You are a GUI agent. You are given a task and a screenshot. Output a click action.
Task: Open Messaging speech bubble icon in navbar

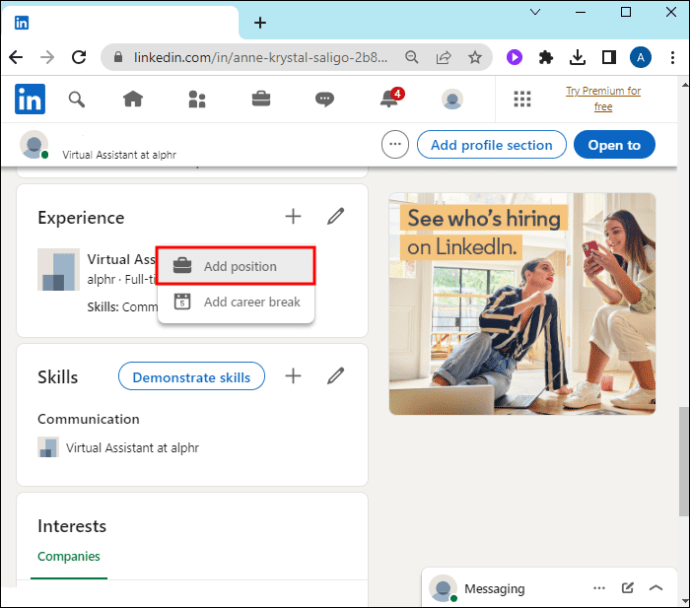click(x=324, y=99)
